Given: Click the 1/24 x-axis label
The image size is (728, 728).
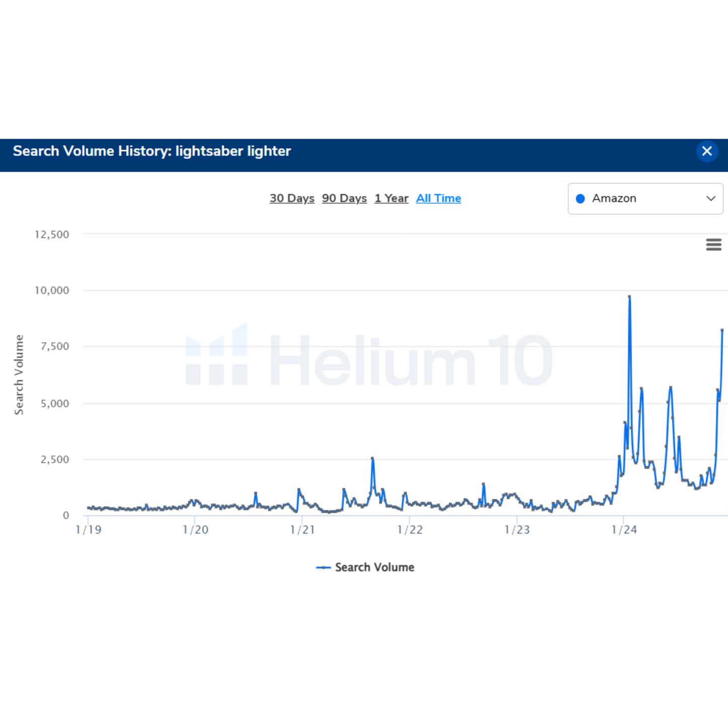Looking at the screenshot, I should (x=624, y=530).
